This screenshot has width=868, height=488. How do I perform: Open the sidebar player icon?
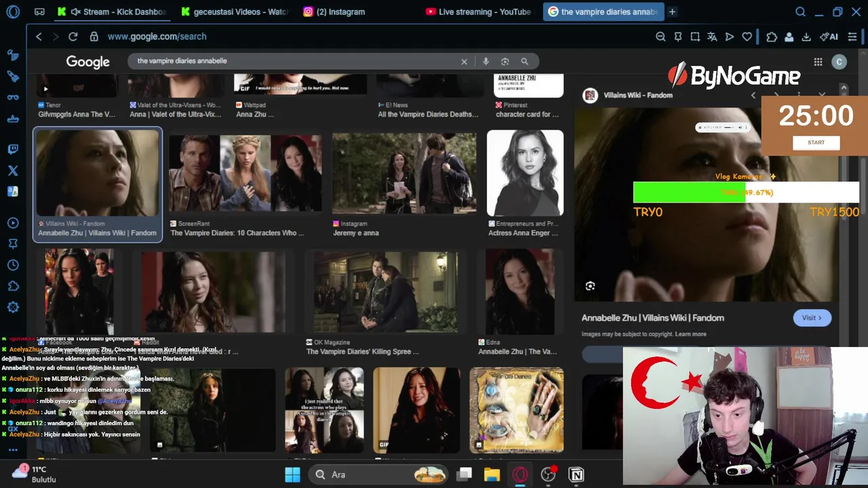click(13, 223)
